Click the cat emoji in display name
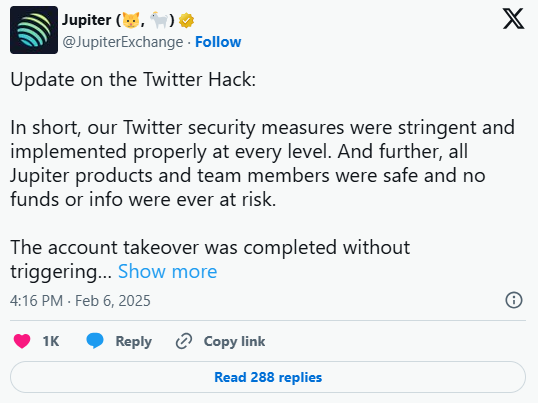The height and width of the screenshot is (403, 538). 131,20
